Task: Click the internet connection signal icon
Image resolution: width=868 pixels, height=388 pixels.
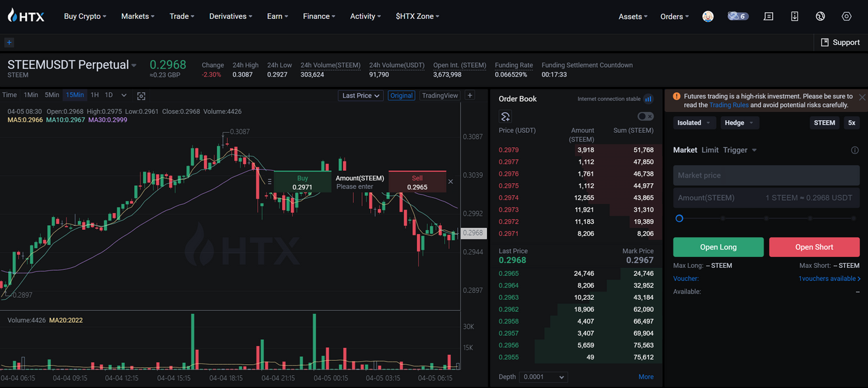Action: tap(648, 99)
